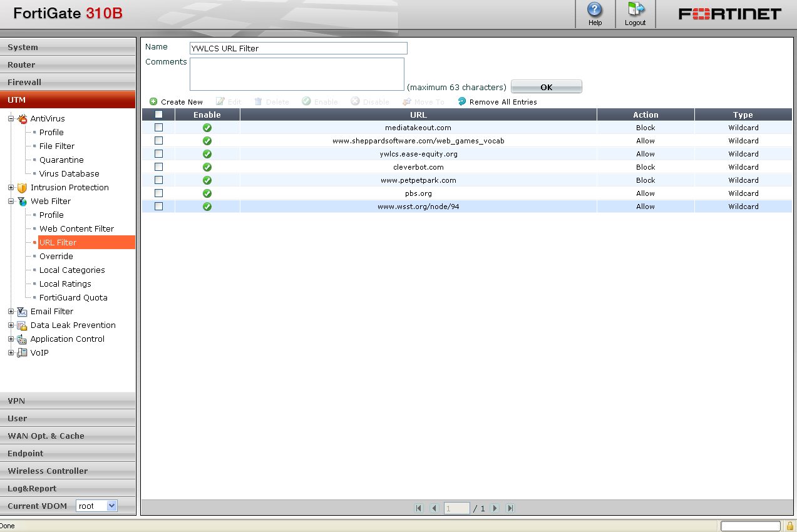Select the URL Filter tree item
The height and width of the screenshot is (532, 797).
click(x=86, y=242)
